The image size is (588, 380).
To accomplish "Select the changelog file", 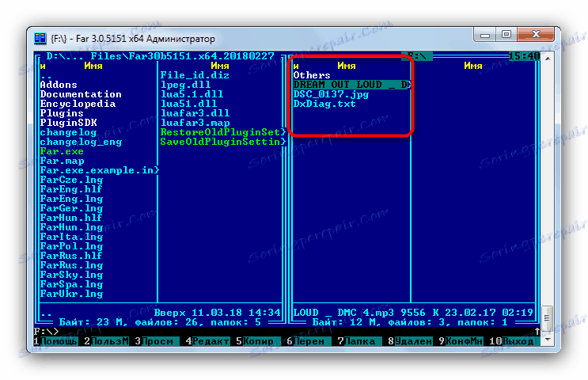I will tap(68, 132).
